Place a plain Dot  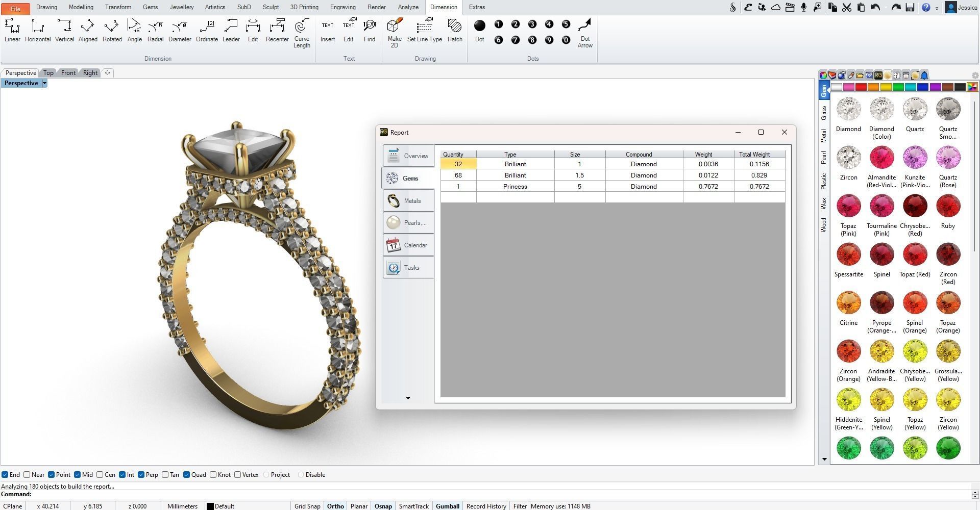click(x=480, y=30)
